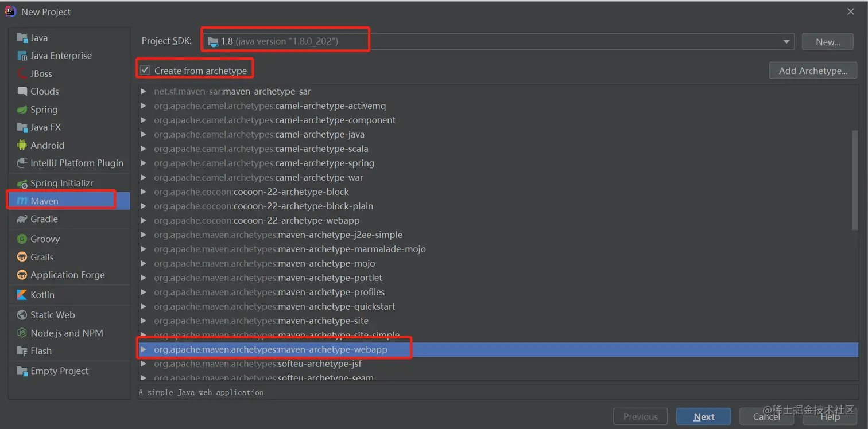The width and height of the screenshot is (868, 429).
Task: Select camel-archetype-war row
Action: coord(498,177)
